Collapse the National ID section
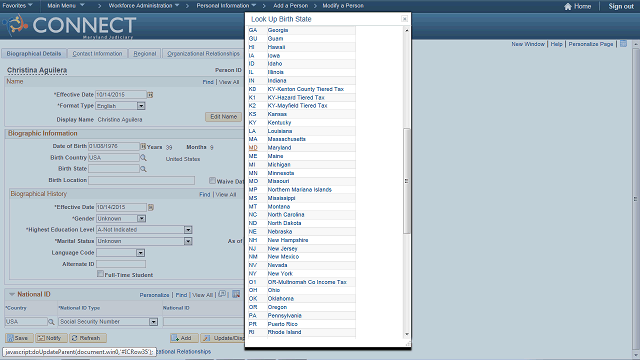This screenshot has width=640, height=360. point(12,294)
